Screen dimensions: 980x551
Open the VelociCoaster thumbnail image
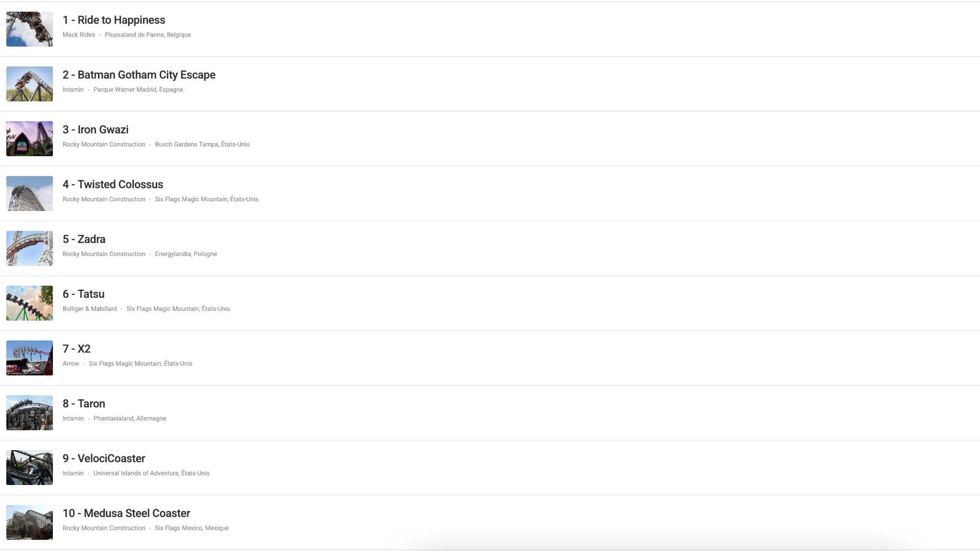tap(30, 468)
